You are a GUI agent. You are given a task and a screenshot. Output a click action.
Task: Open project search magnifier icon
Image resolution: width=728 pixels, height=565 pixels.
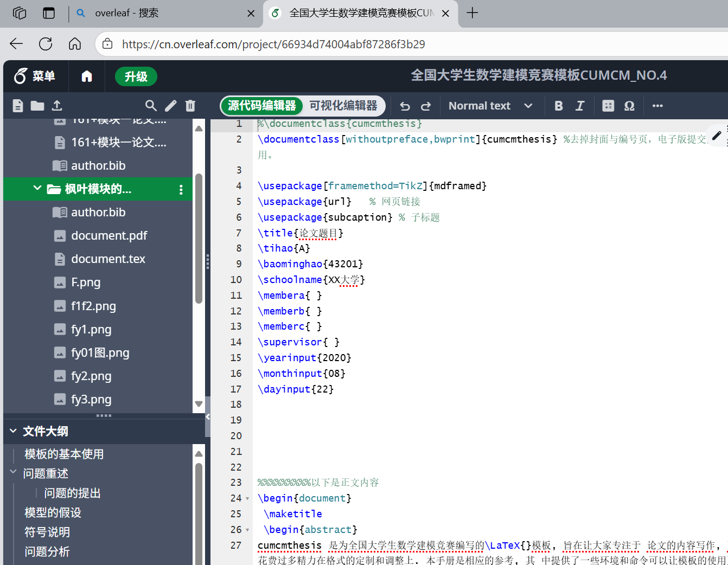pyautogui.click(x=151, y=106)
